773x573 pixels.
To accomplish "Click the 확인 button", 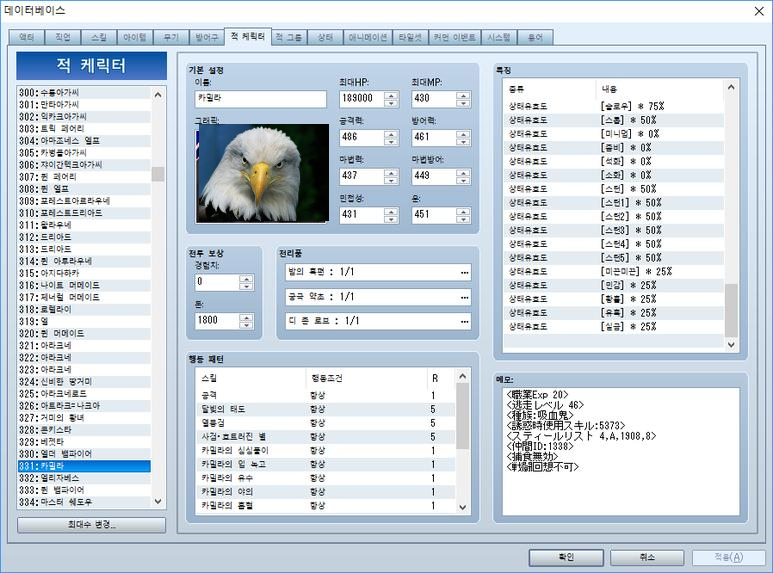I will click(x=566, y=557).
